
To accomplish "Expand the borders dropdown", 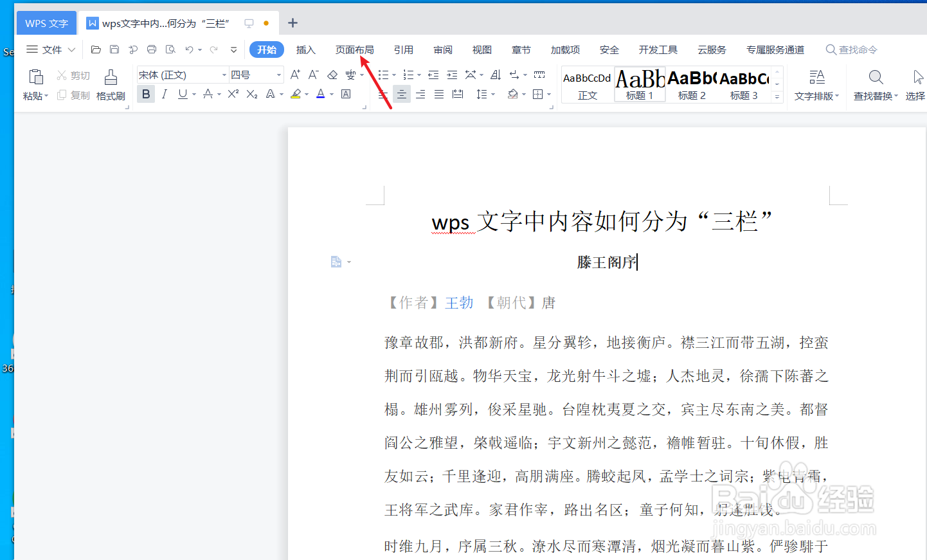I will (x=549, y=95).
